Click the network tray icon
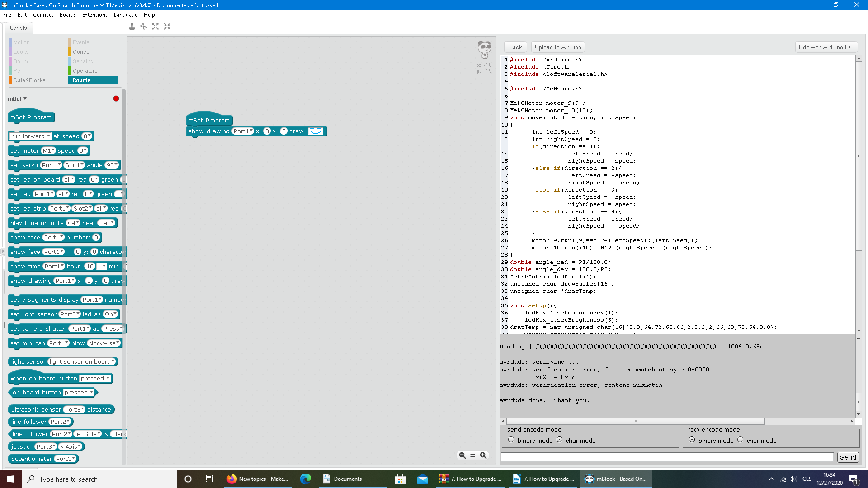The width and height of the screenshot is (868, 488). pos(783,479)
